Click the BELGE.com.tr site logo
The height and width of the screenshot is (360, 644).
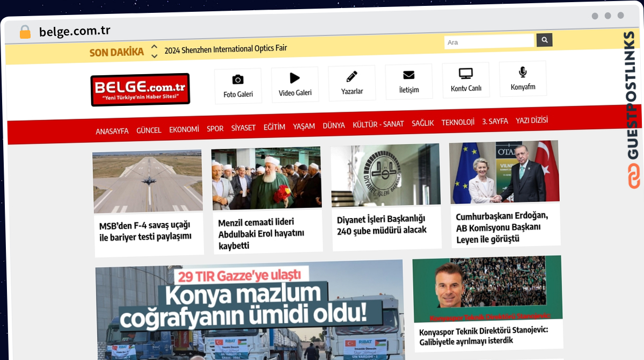pyautogui.click(x=140, y=90)
